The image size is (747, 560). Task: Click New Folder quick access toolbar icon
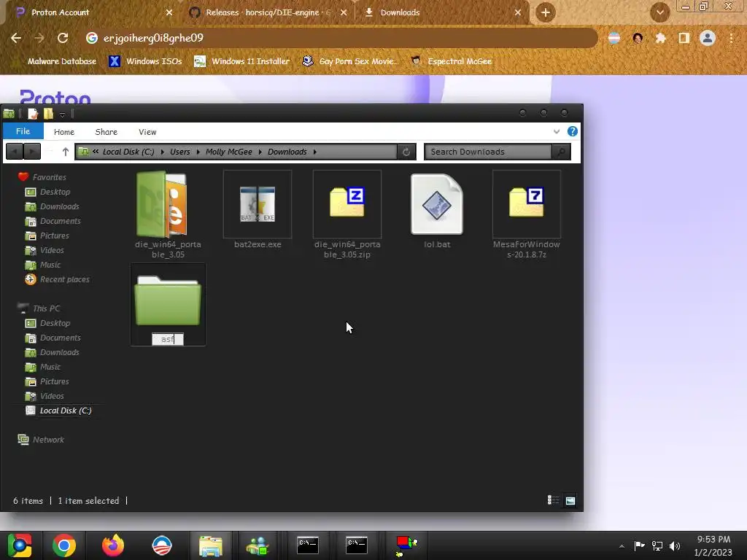pyautogui.click(x=48, y=113)
